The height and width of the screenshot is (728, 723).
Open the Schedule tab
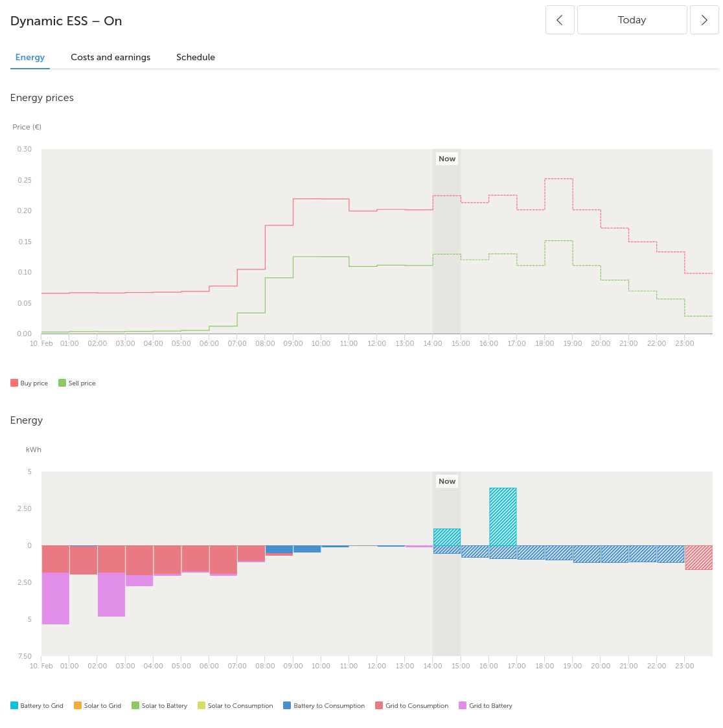click(196, 57)
